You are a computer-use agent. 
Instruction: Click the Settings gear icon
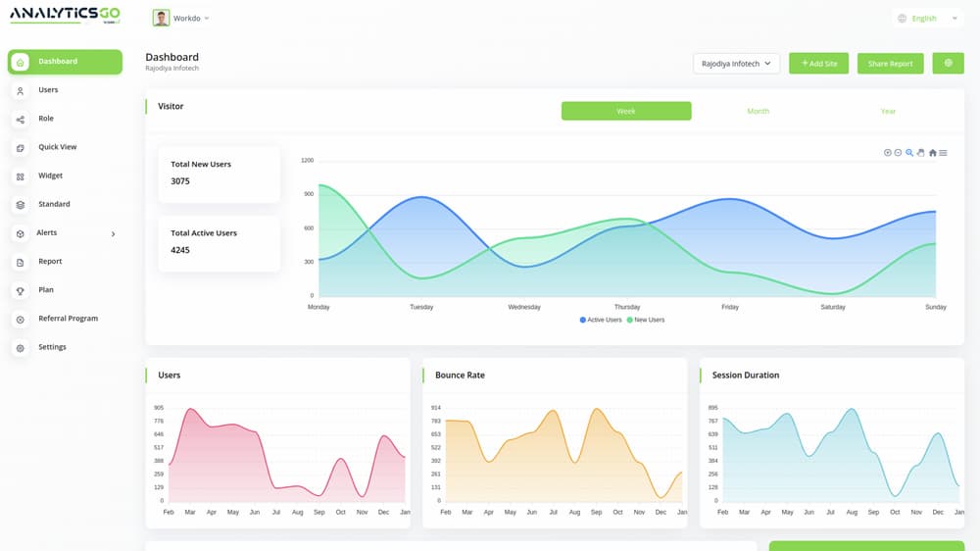pos(20,348)
